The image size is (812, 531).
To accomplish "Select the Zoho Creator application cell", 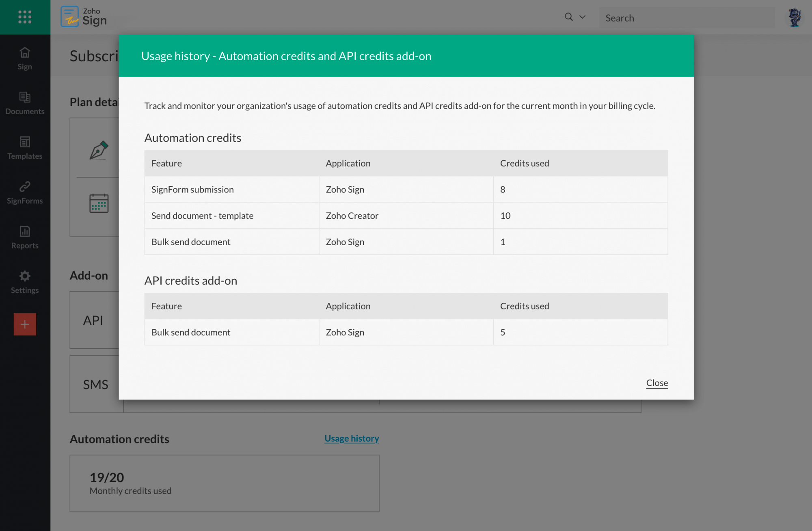I will (406, 216).
